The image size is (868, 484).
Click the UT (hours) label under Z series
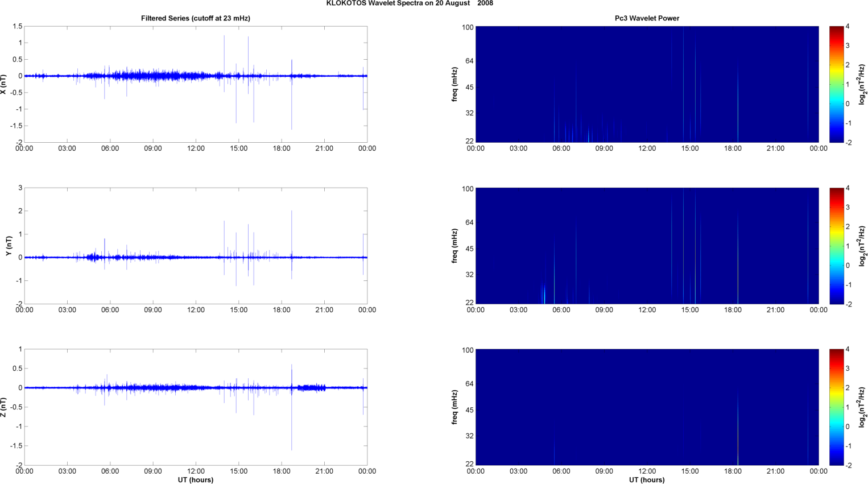196,480
